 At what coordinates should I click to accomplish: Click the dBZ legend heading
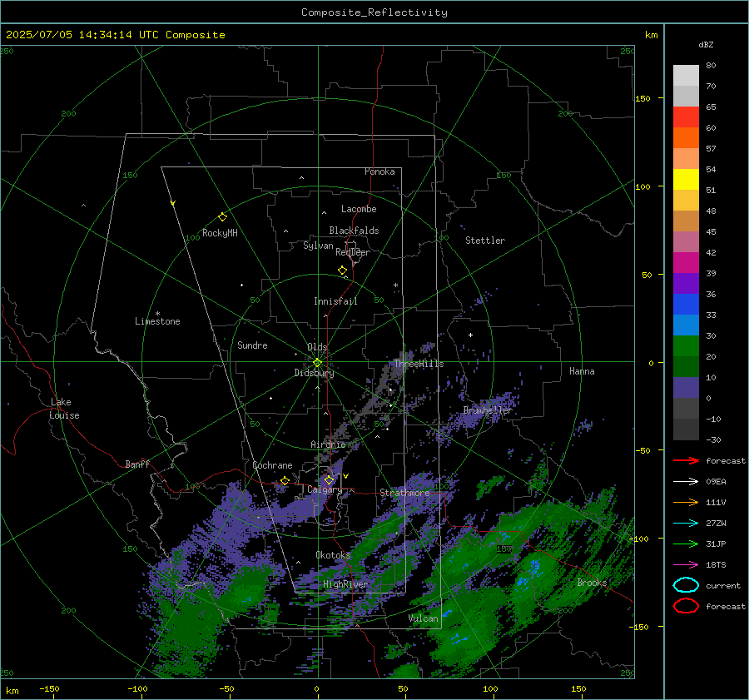pyautogui.click(x=706, y=44)
